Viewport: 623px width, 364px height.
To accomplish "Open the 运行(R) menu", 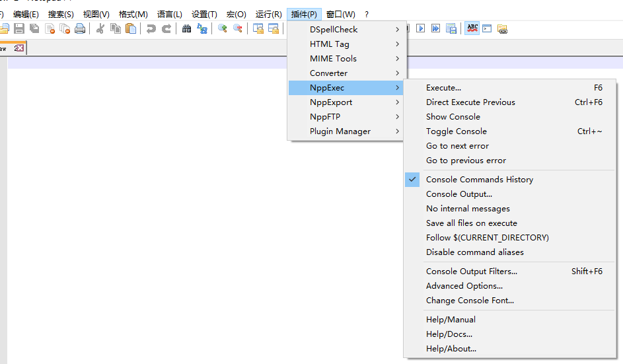I will pos(269,15).
